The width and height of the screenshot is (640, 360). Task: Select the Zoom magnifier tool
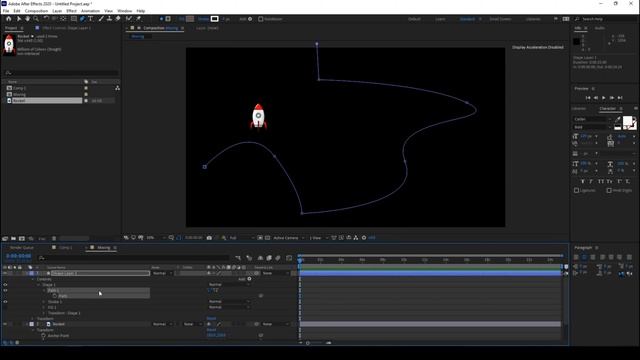(36, 19)
